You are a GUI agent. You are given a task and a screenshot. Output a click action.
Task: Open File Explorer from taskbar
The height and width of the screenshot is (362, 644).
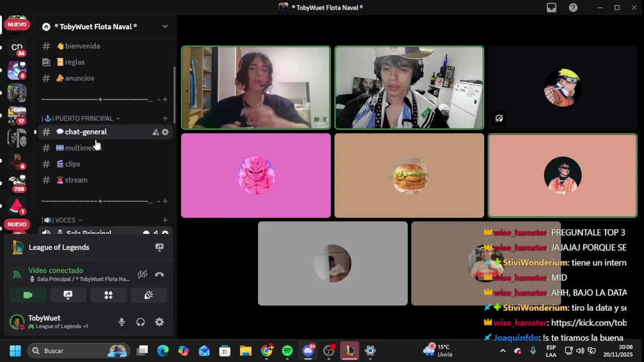click(246, 350)
